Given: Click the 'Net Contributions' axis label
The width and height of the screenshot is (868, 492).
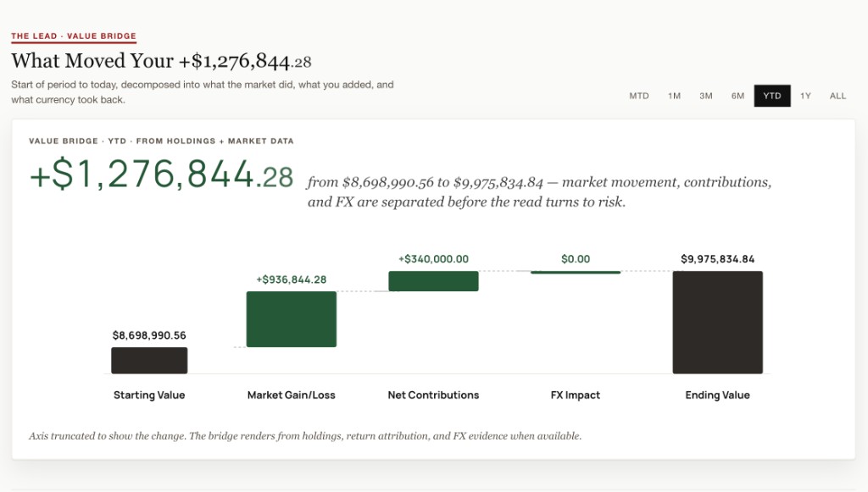Looking at the screenshot, I should (x=433, y=395).
